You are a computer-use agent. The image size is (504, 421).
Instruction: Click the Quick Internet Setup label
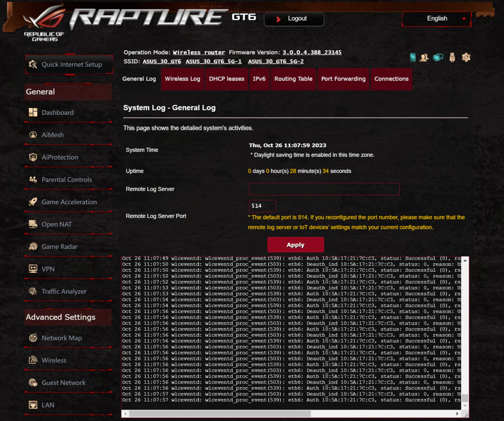[72, 65]
